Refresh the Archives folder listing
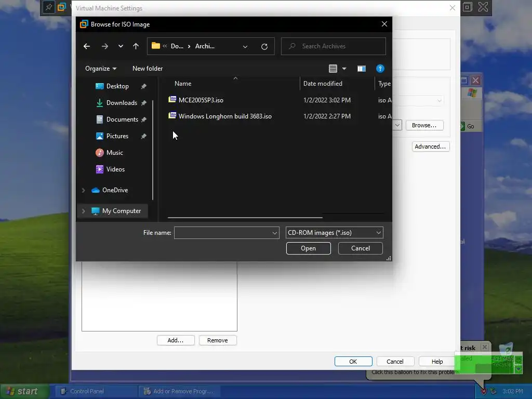This screenshot has height=399, width=532. (264, 46)
